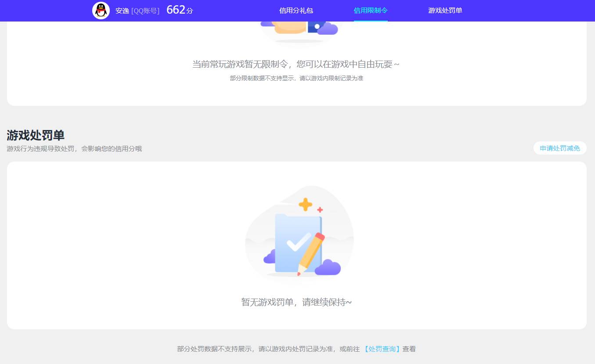
Task: Open the 【处罚查询】 link
Action: point(381,349)
